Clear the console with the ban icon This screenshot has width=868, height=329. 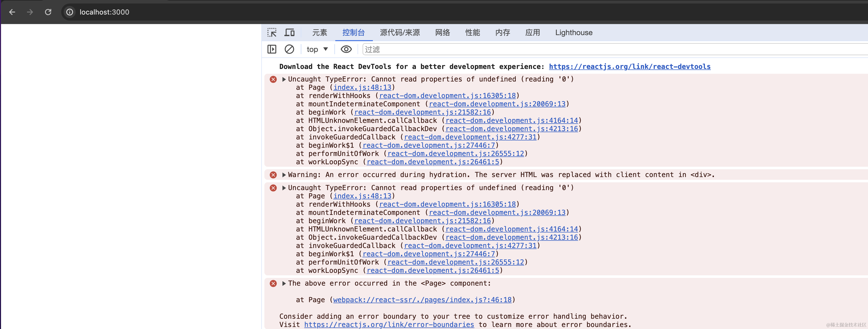(x=289, y=49)
